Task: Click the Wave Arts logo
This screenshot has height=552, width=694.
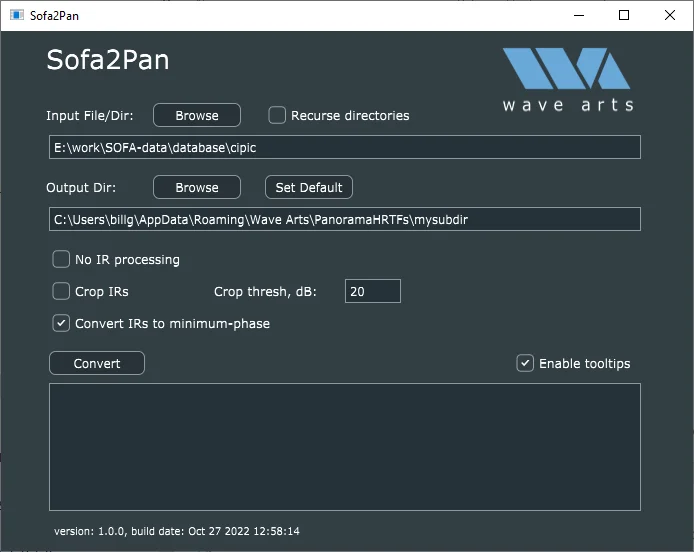Action: pos(568,79)
